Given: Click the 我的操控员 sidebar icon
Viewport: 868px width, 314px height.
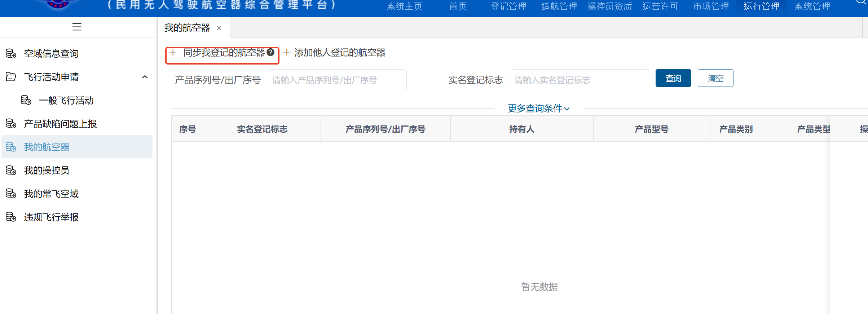Looking at the screenshot, I should coord(11,170).
